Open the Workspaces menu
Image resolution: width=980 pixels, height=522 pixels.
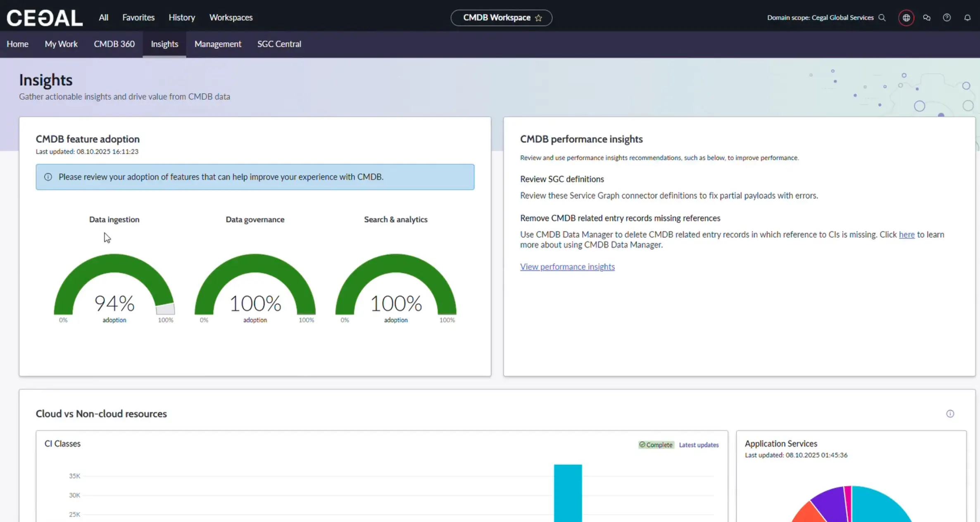[x=231, y=18]
